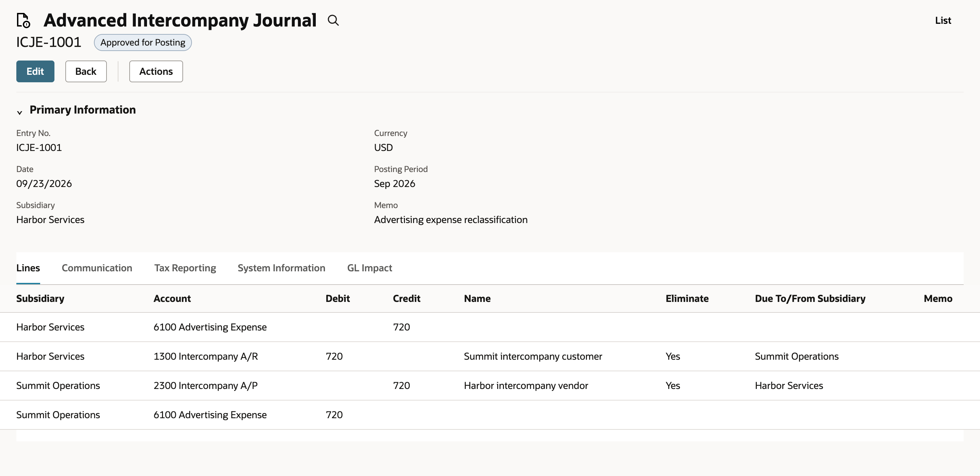Click Yes in the Intercompany A/P row

click(673, 386)
